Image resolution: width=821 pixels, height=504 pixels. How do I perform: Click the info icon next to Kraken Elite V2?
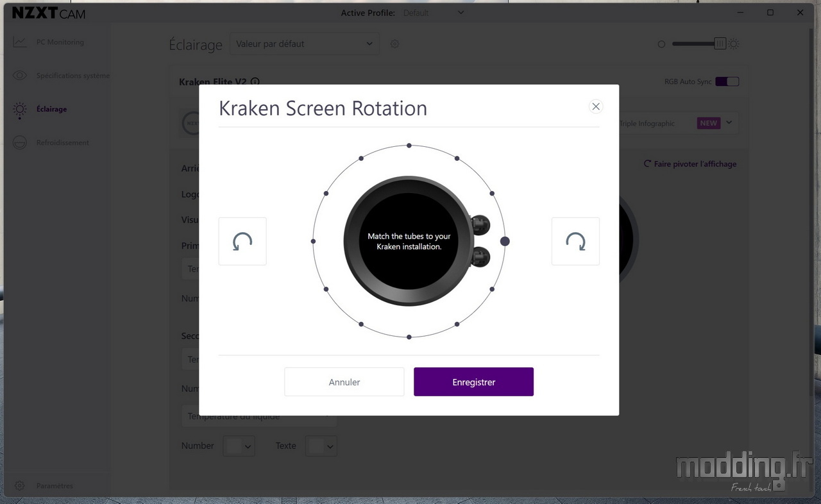[255, 81]
